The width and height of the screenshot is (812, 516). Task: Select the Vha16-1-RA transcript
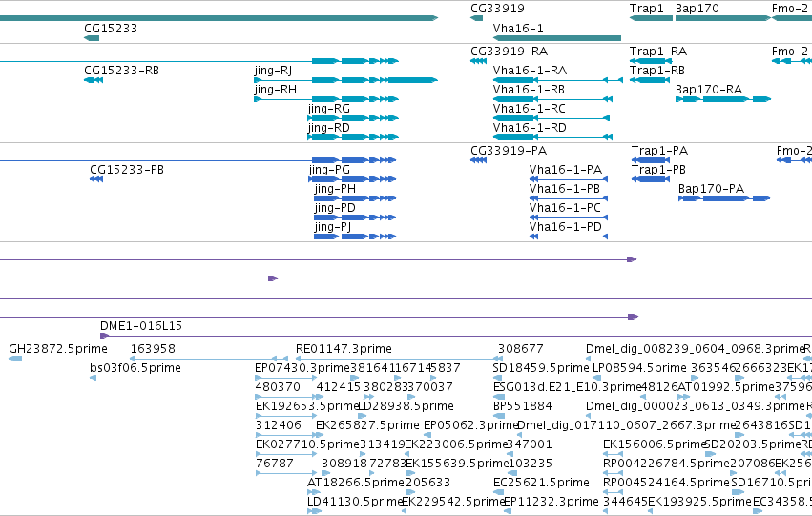coord(558,80)
